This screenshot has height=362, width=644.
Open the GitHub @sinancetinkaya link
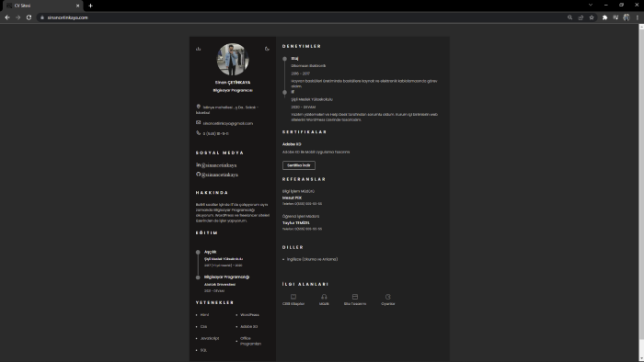(x=220, y=175)
